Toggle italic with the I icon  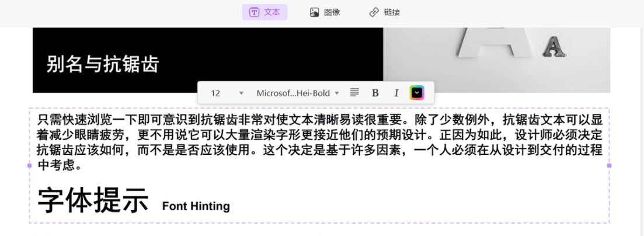click(x=396, y=93)
